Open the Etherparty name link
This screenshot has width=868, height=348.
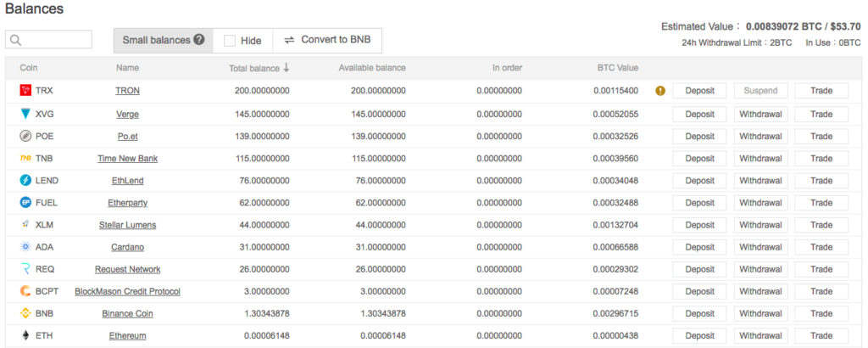click(x=127, y=203)
